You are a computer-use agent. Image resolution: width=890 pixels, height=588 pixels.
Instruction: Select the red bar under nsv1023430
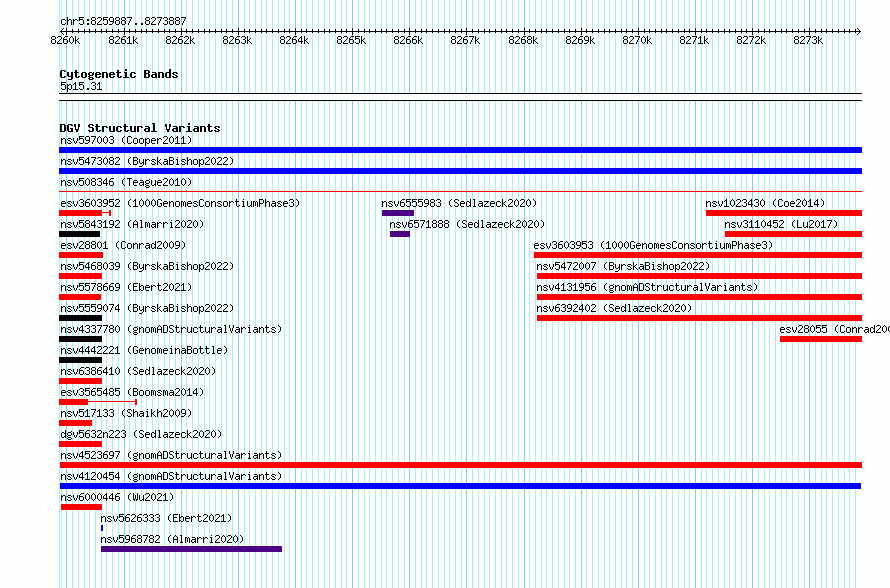tap(784, 213)
